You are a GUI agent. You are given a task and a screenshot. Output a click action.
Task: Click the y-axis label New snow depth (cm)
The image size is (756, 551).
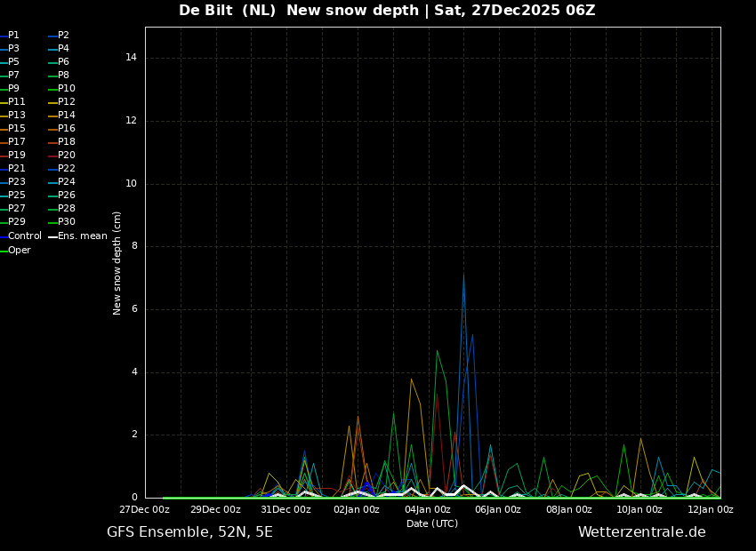(x=117, y=263)
